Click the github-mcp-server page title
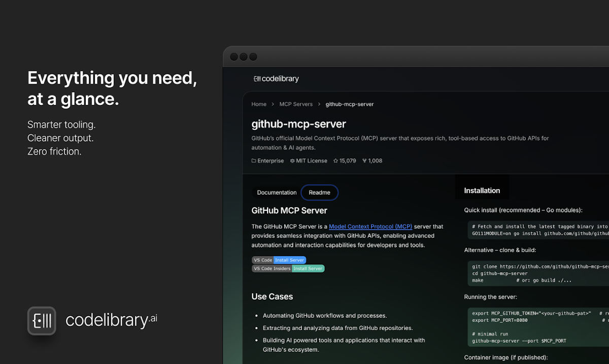The height and width of the screenshot is (364, 609). tap(299, 124)
